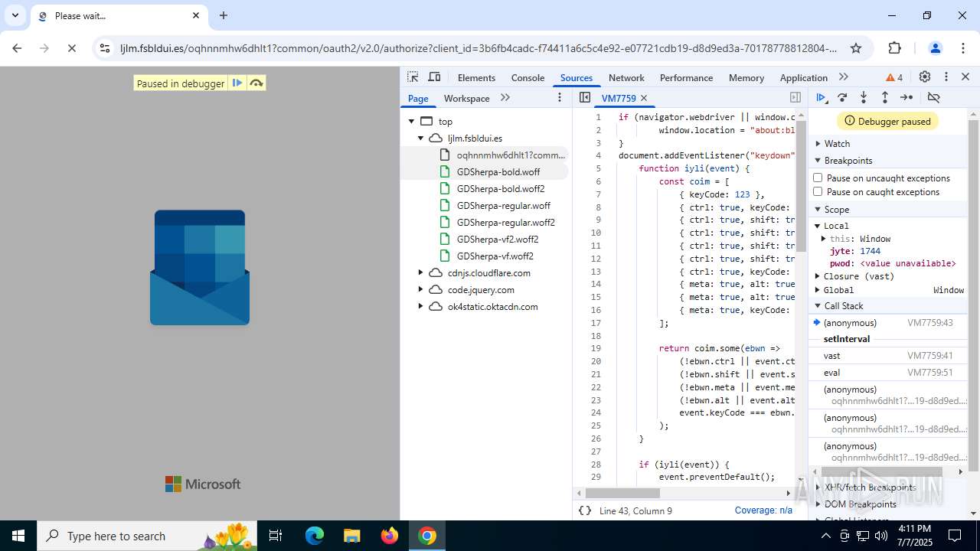This screenshot has width=980, height=551.
Task: Open the tab search dropdown
Action: coord(15,15)
